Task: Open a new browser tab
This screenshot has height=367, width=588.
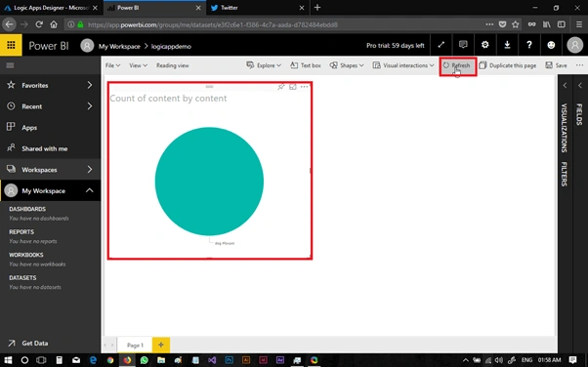Action: (x=317, y=8)
